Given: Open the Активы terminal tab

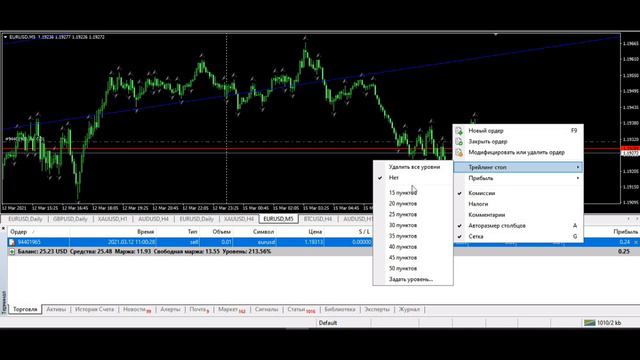Looking at the screenshot, I should click(x=56, y=309).
